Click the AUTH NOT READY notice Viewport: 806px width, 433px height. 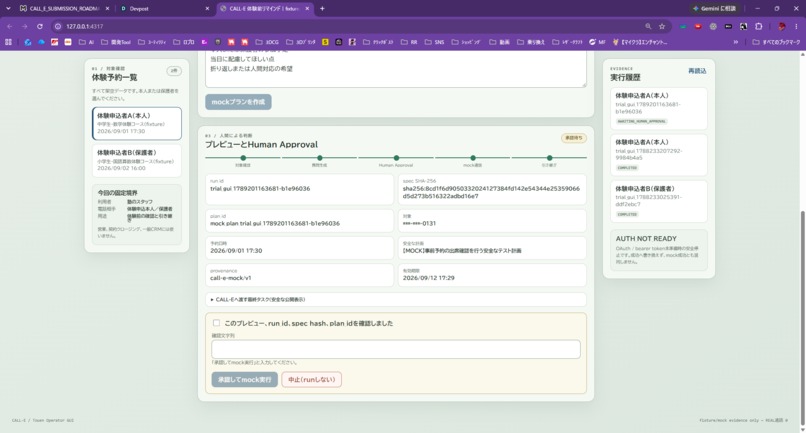pos(658,250)
